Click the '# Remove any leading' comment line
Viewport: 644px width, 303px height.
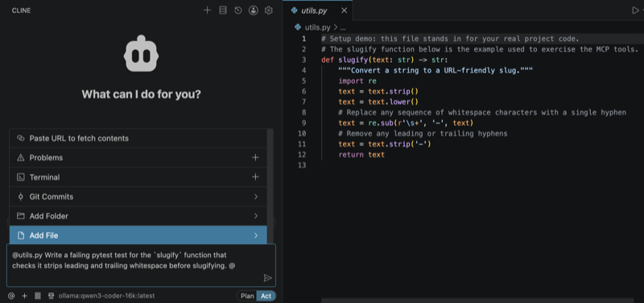click(x=423, y=134)
